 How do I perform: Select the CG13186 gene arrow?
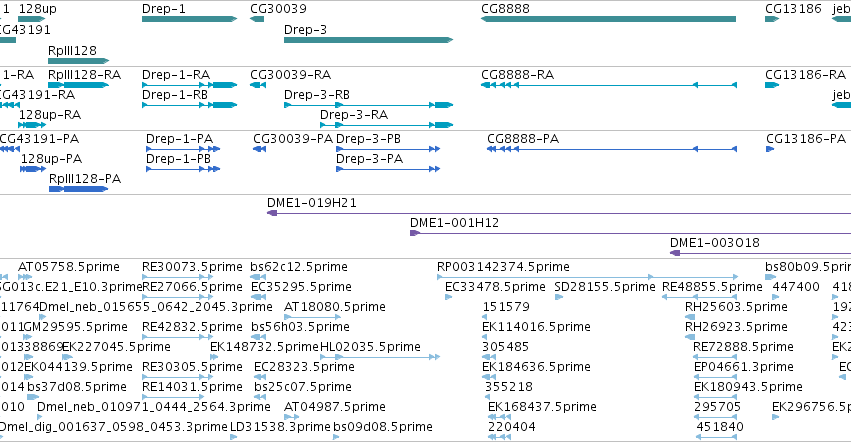(x=772, y=19)
